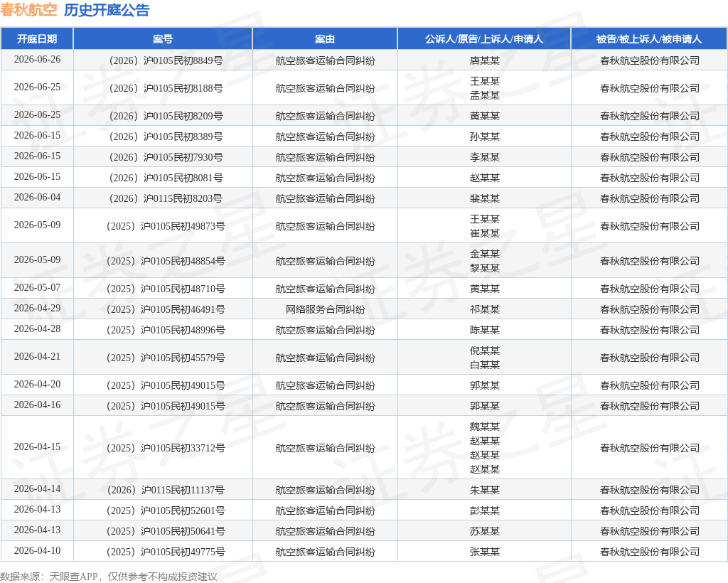The image size is (728, 583).
Task: Click plaintiff 孟某某
Action: pyautogui.click(x=485, y=95)
